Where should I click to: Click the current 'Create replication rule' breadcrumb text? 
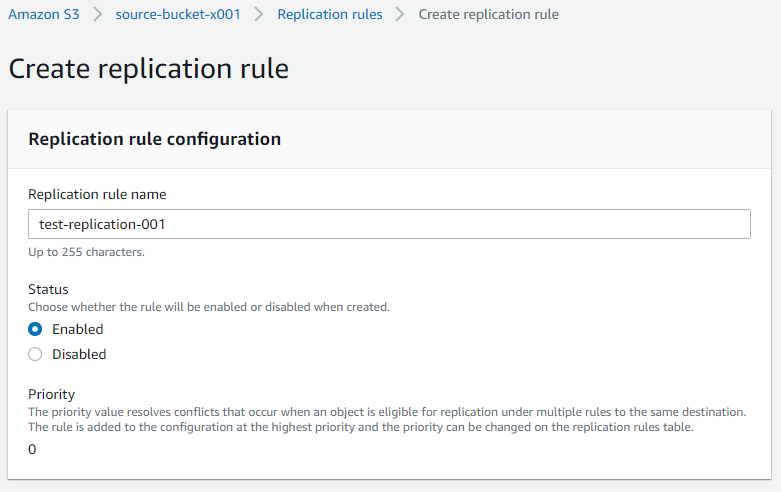point(488,14)
